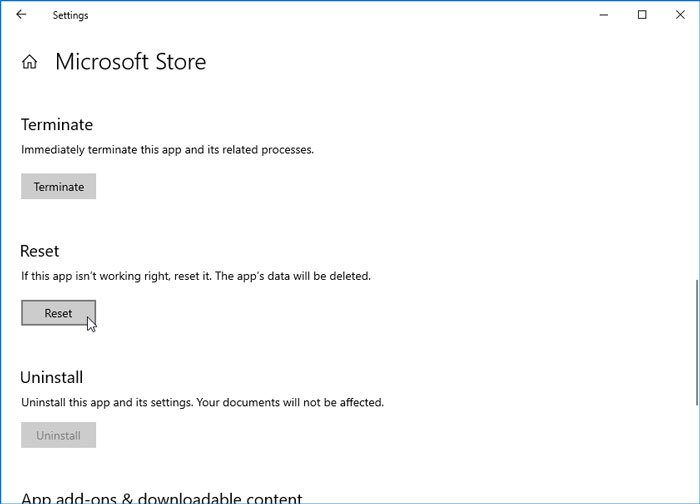Click the Home icon beside Microsoft Store
700x504 pixels.
click(x=30, y=62)
